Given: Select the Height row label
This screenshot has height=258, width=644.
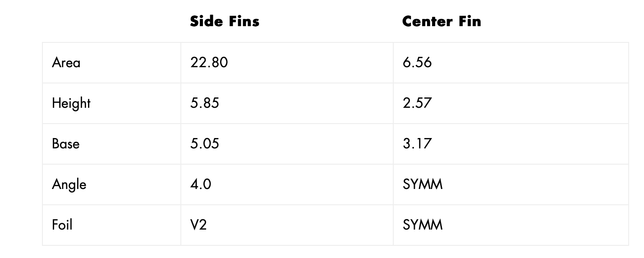Looking at the screenshot, I should pos(71,103).
